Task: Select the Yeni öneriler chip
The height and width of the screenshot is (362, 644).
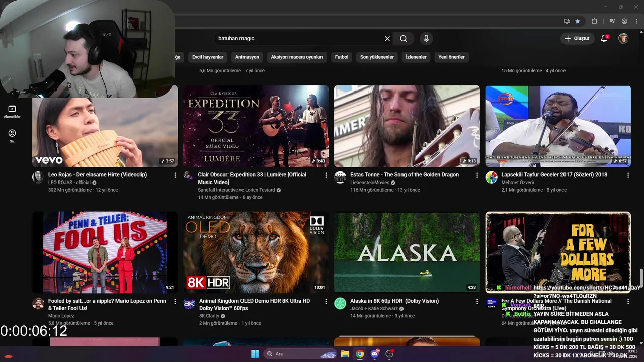Action: pyautogui.click(x=451, y=57)
